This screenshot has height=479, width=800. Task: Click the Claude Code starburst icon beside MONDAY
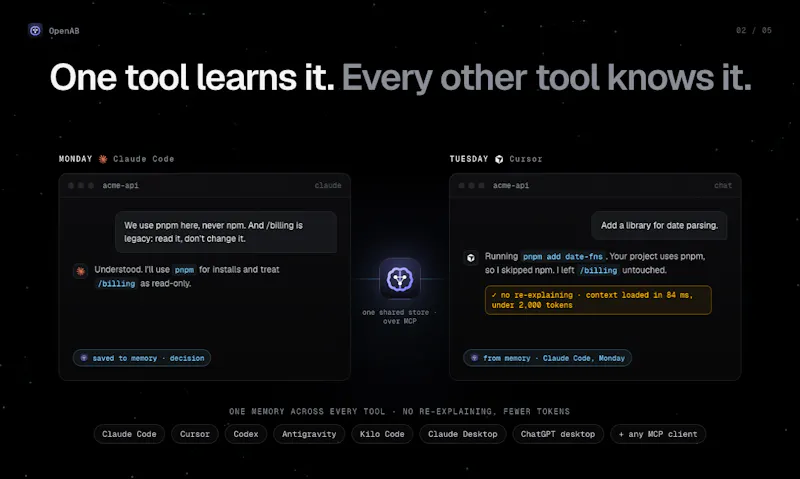(103, 159)
